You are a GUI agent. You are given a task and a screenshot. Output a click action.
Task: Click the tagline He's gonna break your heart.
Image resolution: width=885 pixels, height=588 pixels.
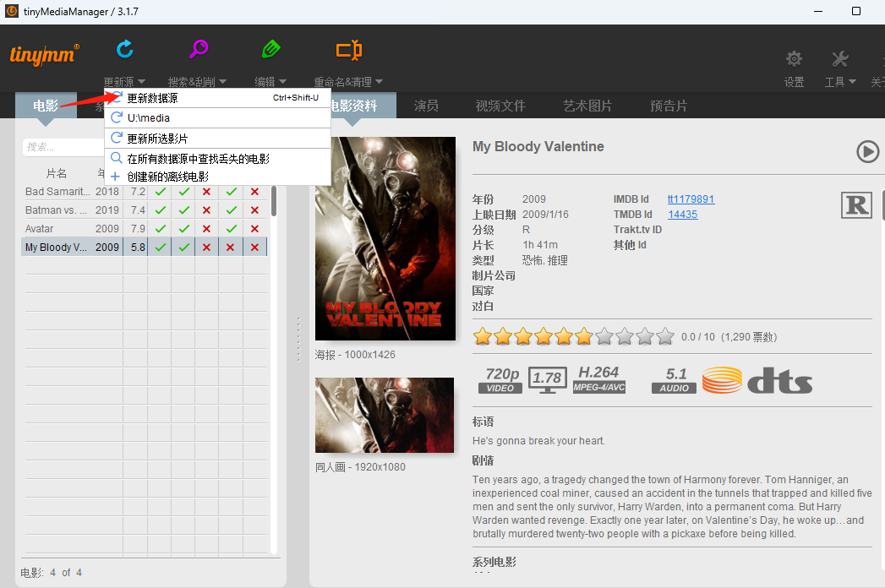538,441
